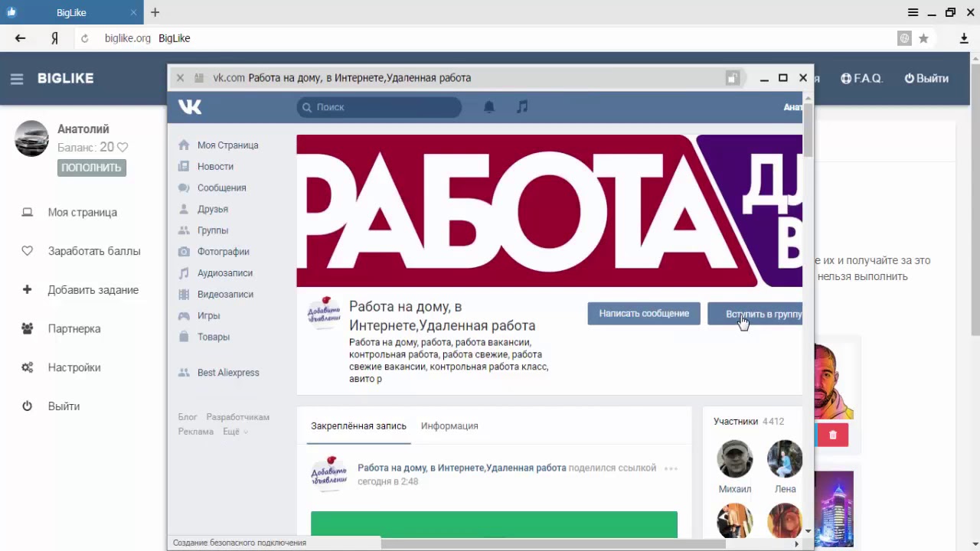Click the VK search field

coord(379,107)
